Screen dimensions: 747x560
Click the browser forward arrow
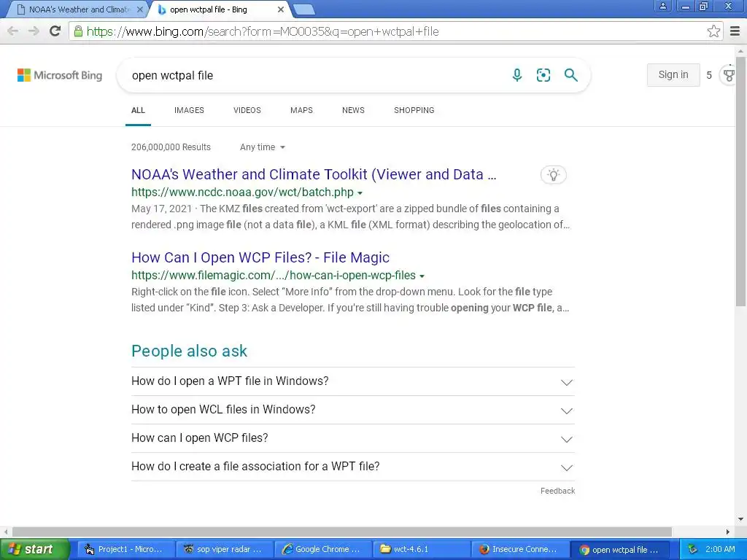click(x=34, y=31)
